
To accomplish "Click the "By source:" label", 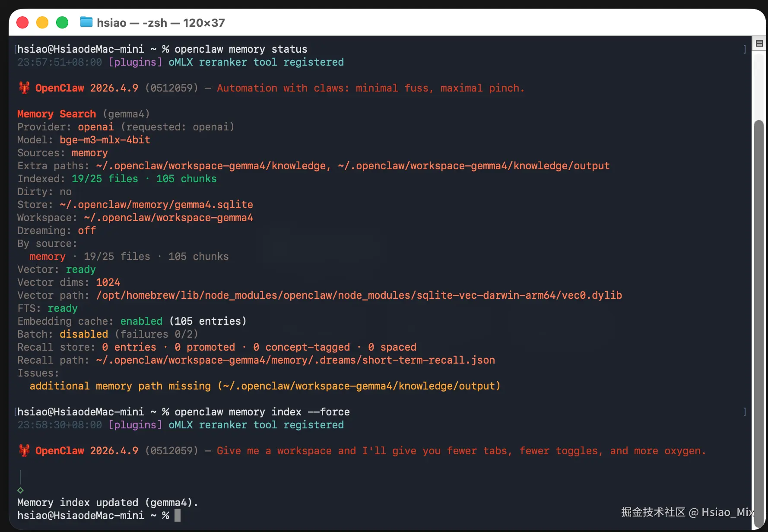I will (48, 244).
